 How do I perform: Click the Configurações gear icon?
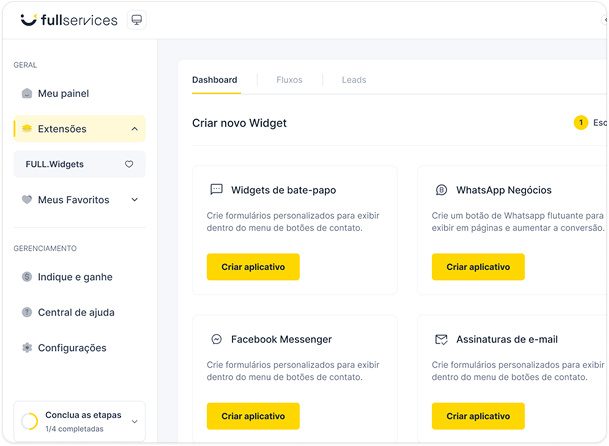click(26, 348)
